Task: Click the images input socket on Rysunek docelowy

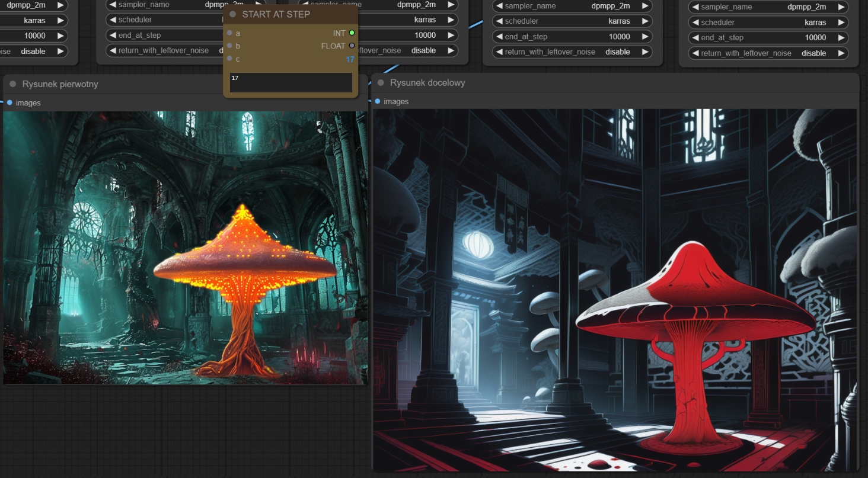Action: pyautogui.click(x=377, y=101)
